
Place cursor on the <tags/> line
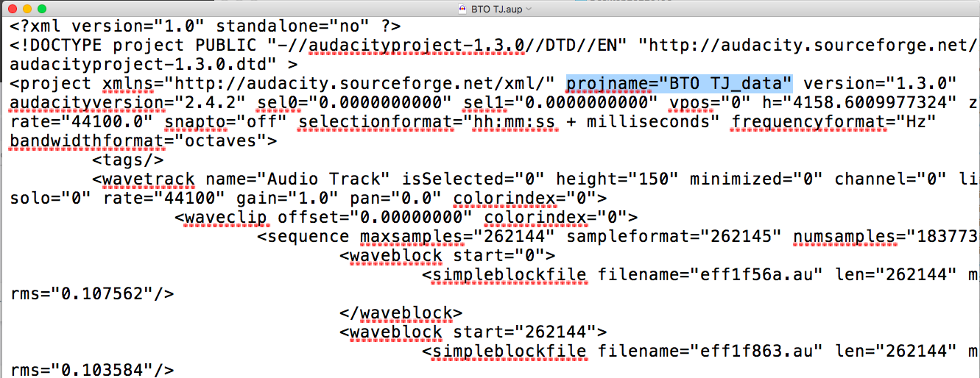[x=128, y=160]
